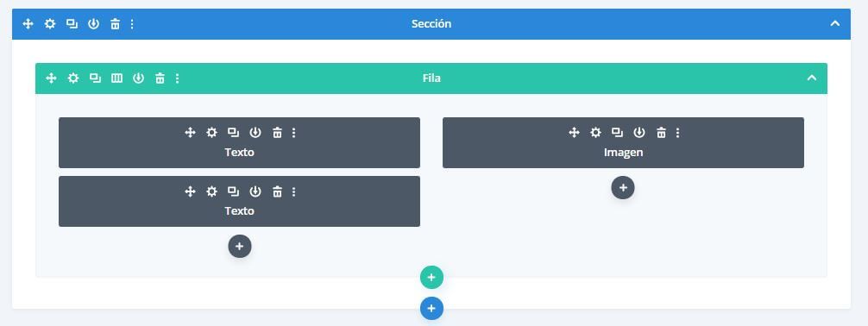The height and width of the screenshot is (326, 868).
Task: Collapse the Fila row chevron
Action: [x=812, y=78]
